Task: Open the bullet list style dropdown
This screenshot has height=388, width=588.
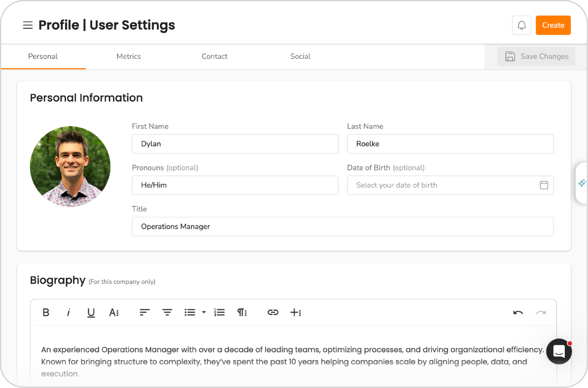Action: pos(204,312)
